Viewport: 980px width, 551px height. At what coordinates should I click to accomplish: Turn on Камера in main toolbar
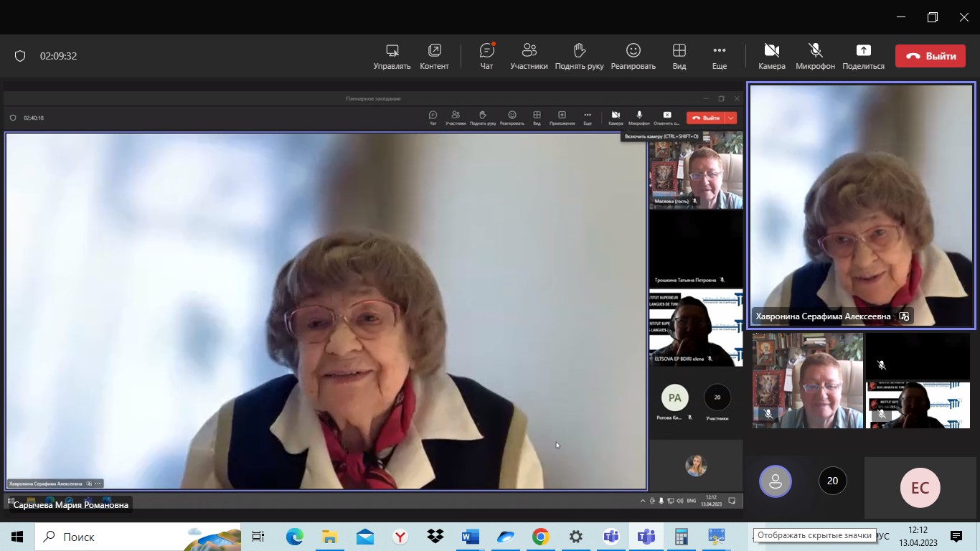click(771, 56)
